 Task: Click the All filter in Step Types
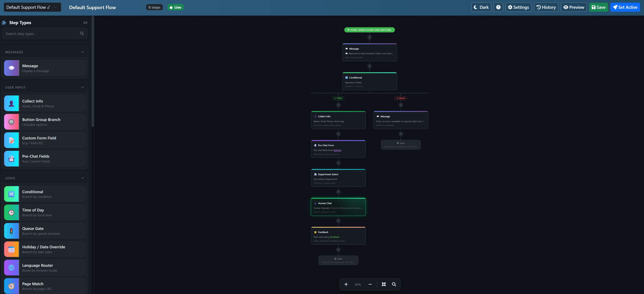(85, 23)
